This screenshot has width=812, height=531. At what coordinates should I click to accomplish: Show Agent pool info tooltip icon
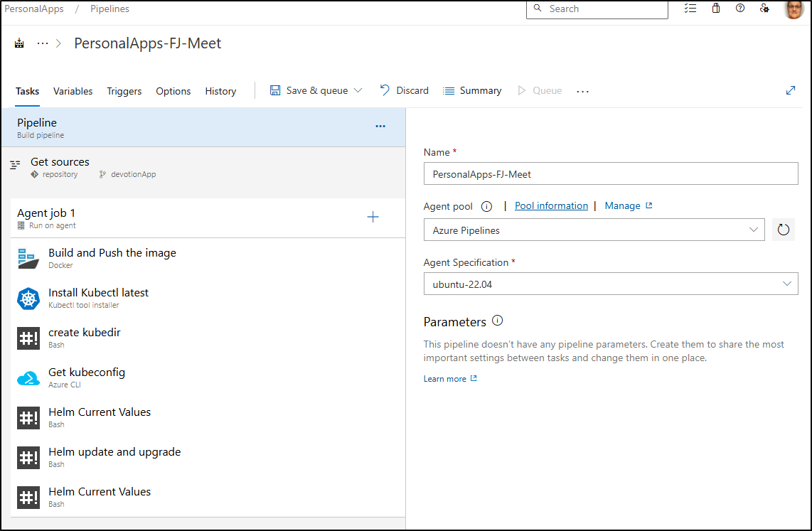486,206
